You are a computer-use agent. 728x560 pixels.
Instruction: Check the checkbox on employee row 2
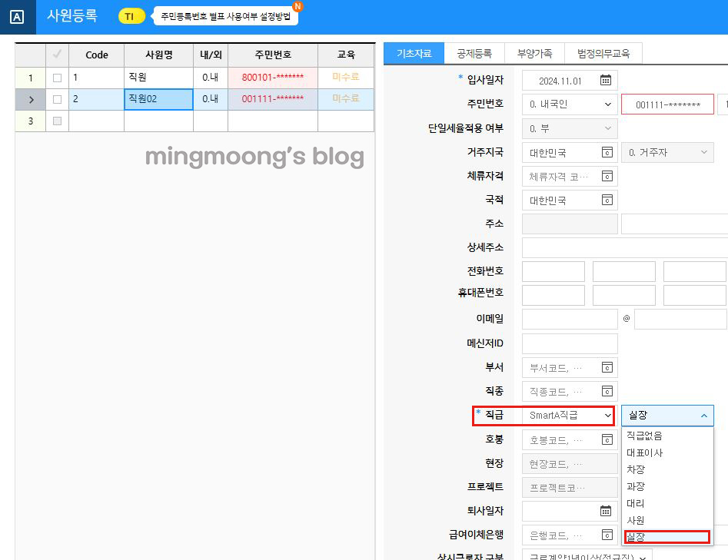[x=58, y=99]
